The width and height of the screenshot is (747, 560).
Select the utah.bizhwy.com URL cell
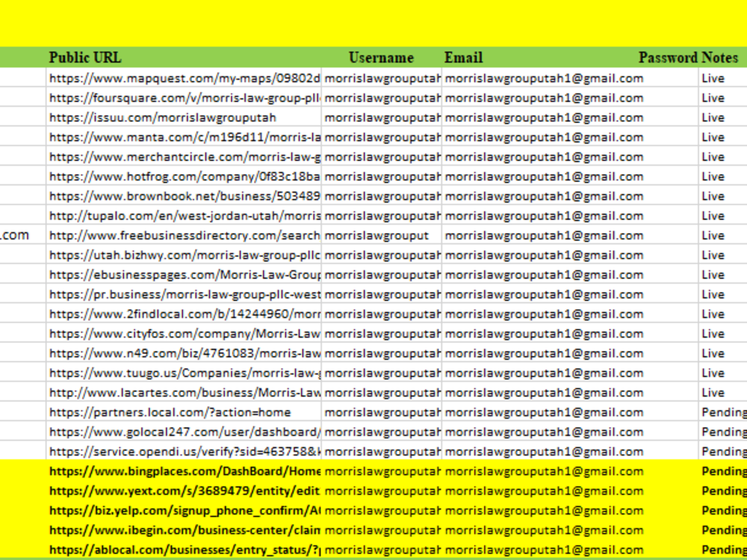[x=184, y=255]
